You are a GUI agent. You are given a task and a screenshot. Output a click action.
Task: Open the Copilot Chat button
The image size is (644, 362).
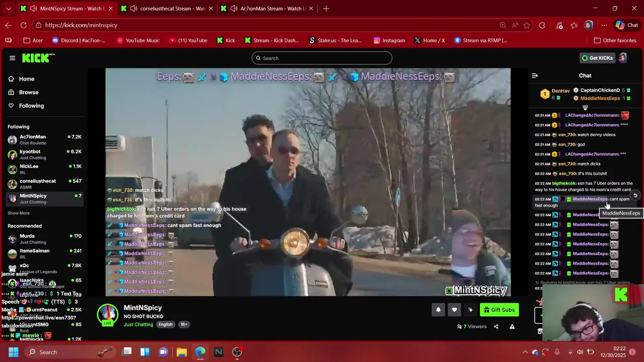[626, 25]
